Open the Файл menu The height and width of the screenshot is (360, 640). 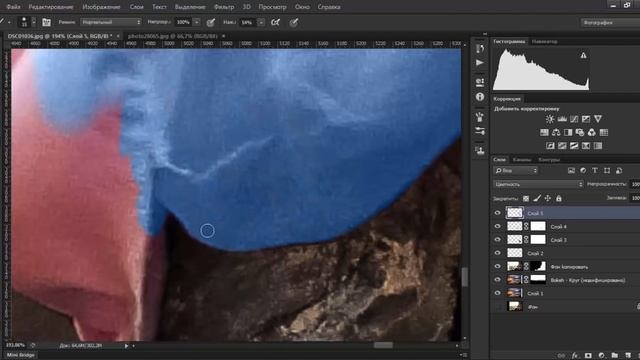[x=13, y=7]
